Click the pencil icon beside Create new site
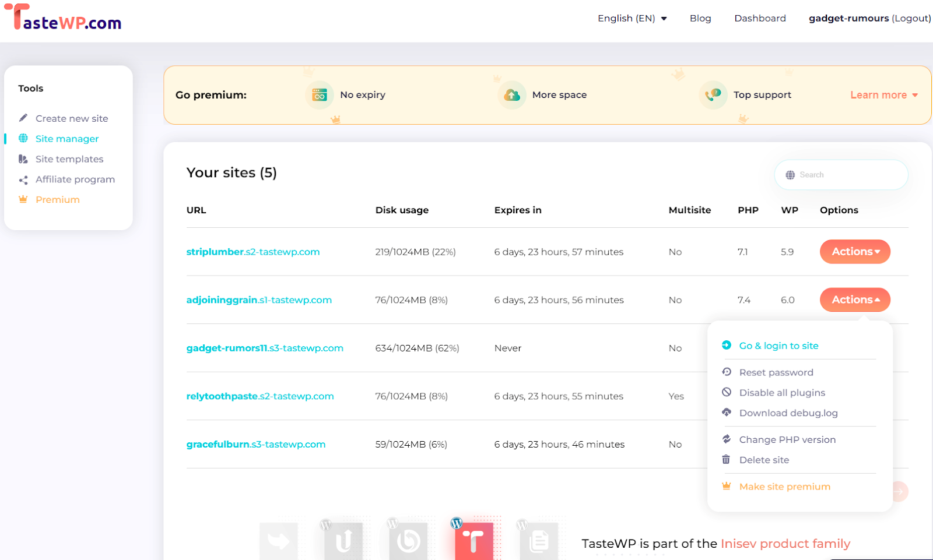 [23, 118]
